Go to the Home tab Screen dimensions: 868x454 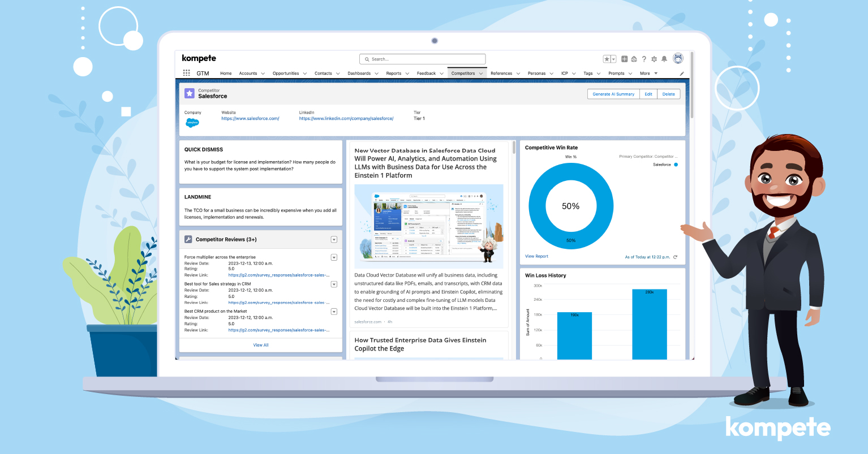[x=226, y=73]
